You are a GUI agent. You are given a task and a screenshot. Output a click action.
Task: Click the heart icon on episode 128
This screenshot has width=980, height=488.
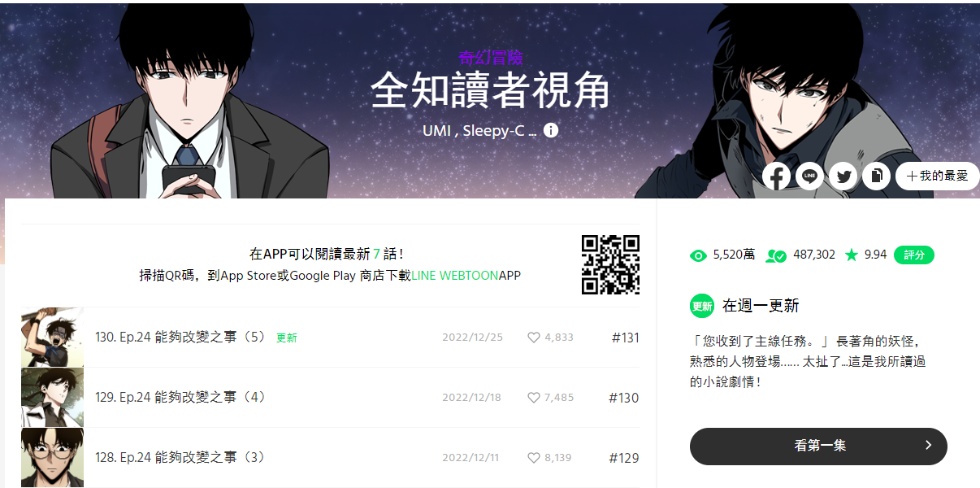(x=534, y=458)
